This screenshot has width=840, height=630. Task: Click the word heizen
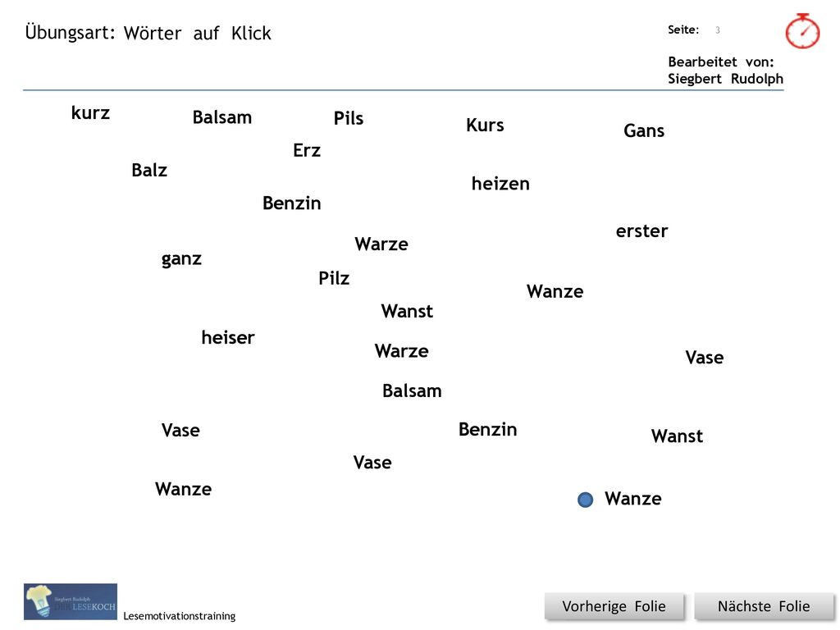point(500,183)
